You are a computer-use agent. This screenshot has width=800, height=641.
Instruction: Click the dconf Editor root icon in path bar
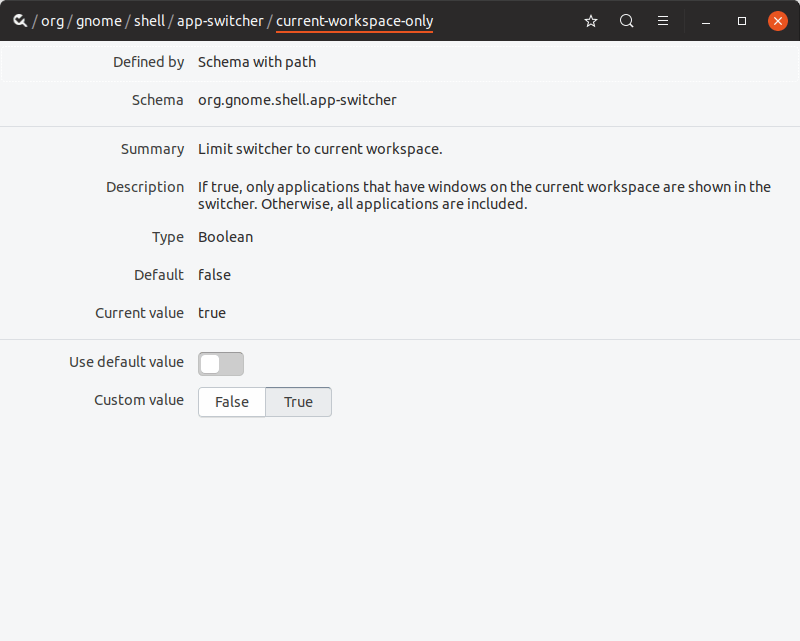click(20, 21)
